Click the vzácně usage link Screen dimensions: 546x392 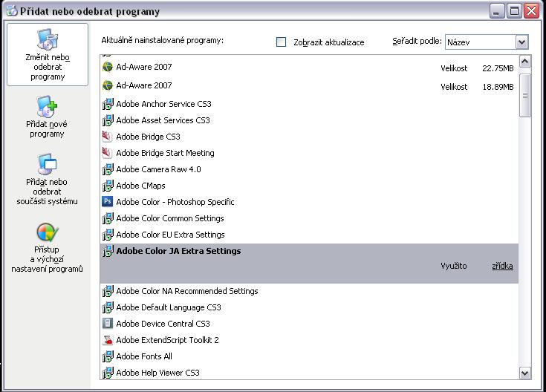tap(502, 266)
